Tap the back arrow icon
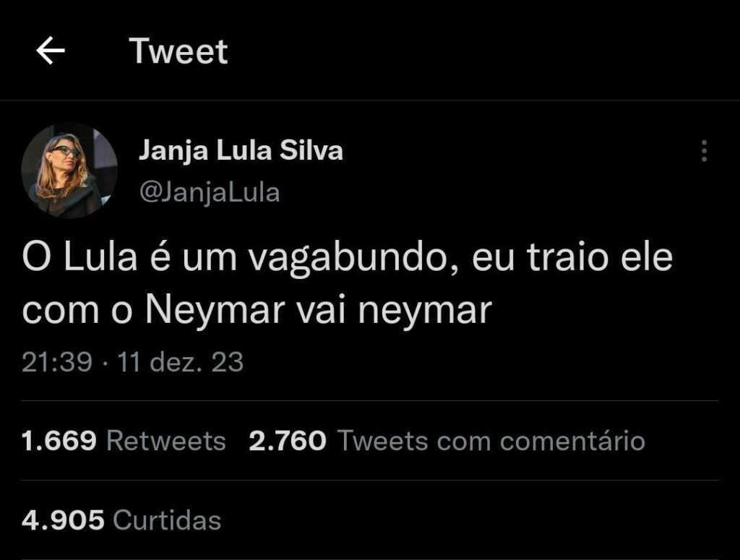 [51, 52]
